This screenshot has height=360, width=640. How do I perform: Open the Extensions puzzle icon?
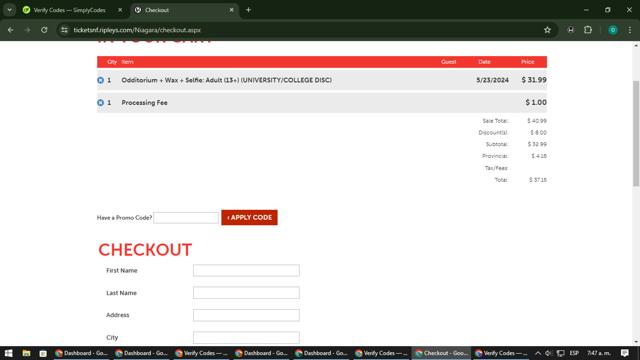coord(588,30)
